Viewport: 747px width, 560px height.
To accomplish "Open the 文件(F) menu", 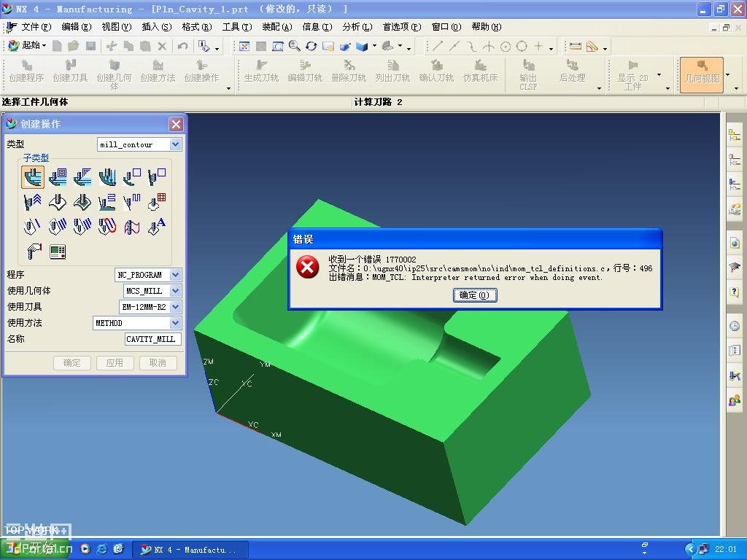I will pos(36,27).
